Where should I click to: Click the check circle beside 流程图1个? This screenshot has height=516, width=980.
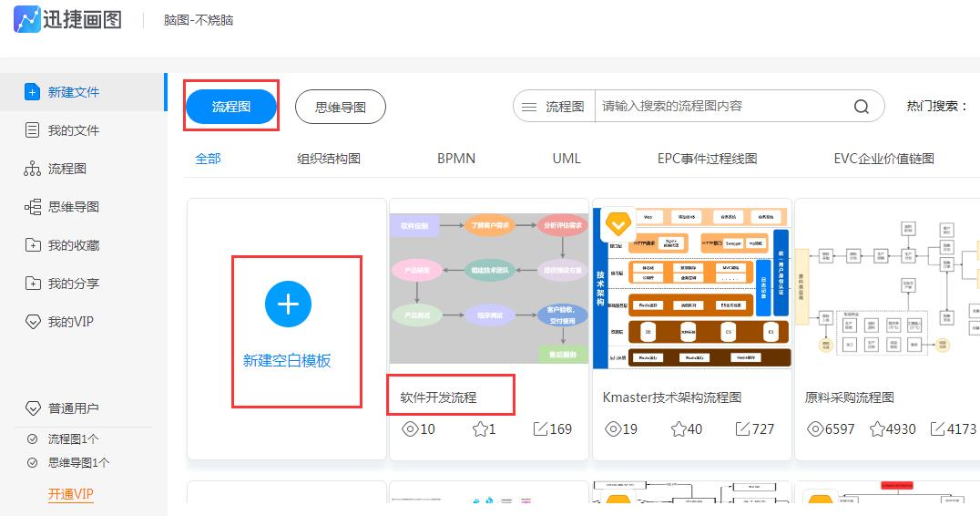[33, 439]
